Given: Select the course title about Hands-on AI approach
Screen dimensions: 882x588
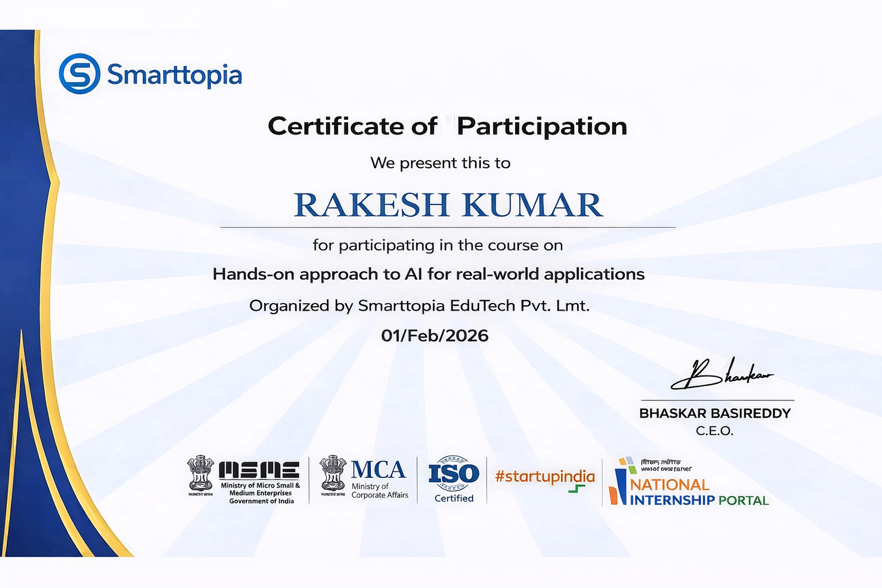Looking at the screenshot, I should coord(428,274).
